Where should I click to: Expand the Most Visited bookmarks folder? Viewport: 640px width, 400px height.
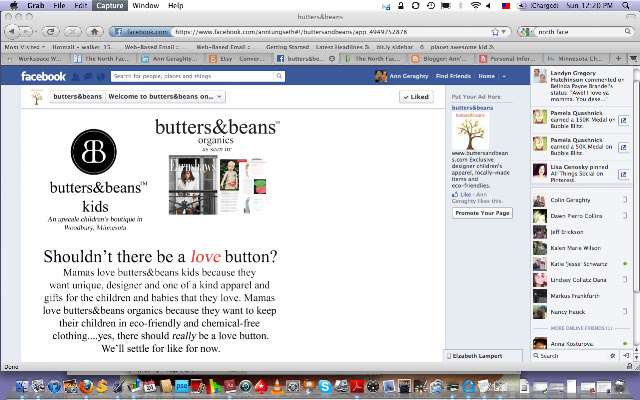pyautogui.click(x=24, y=47)
